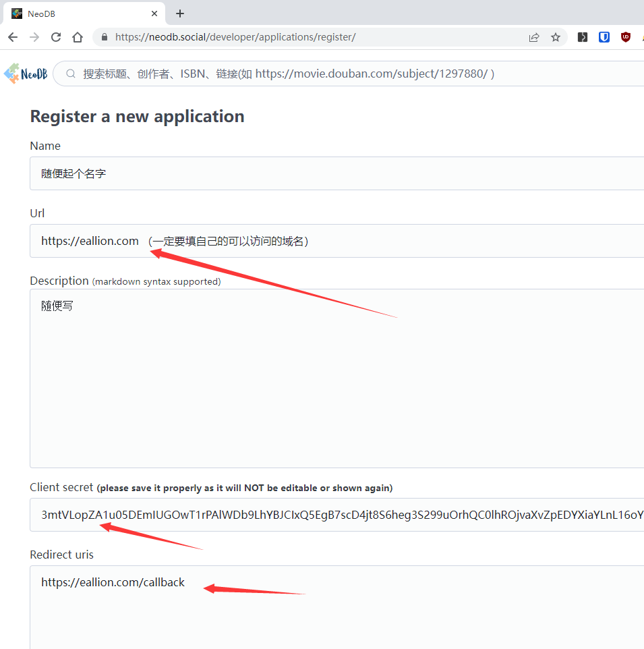644x649 pixels.
Task: Reload the page with refresh icon
Action: click(x=56, y=37)
